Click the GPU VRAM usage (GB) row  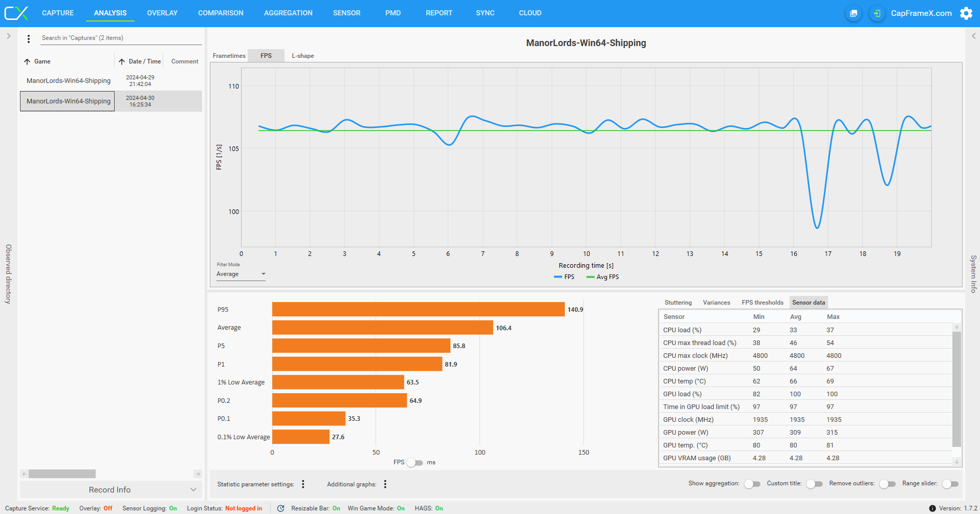pyautogui.click(x=805, y=458)
